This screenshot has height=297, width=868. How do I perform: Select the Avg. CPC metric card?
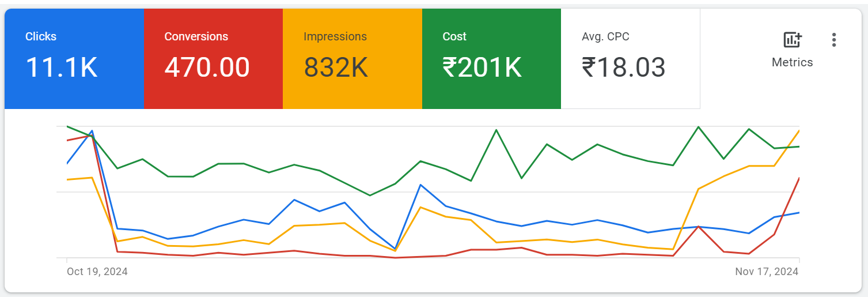(x=631, y=59)
